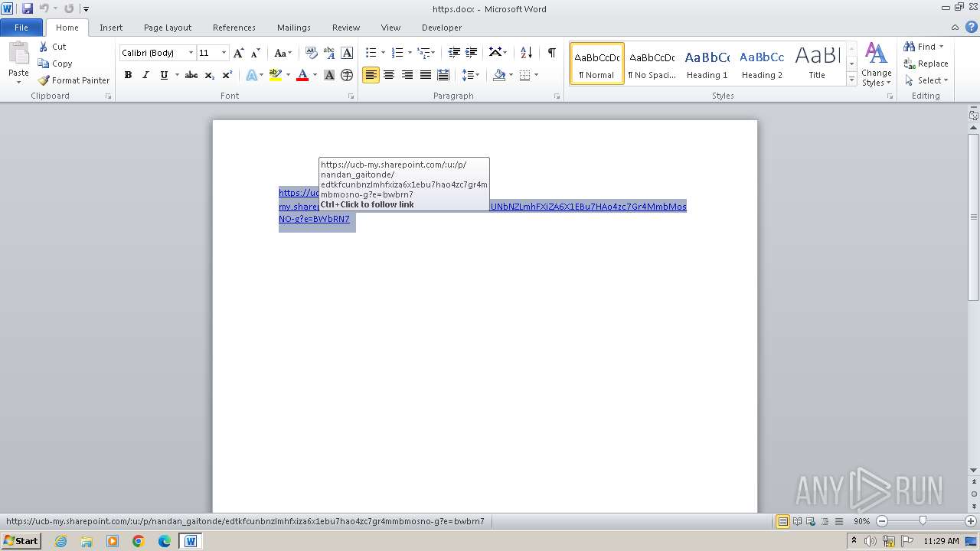Toggle Align Text Left
The image size is (980, 551).
tap(371, 75)
